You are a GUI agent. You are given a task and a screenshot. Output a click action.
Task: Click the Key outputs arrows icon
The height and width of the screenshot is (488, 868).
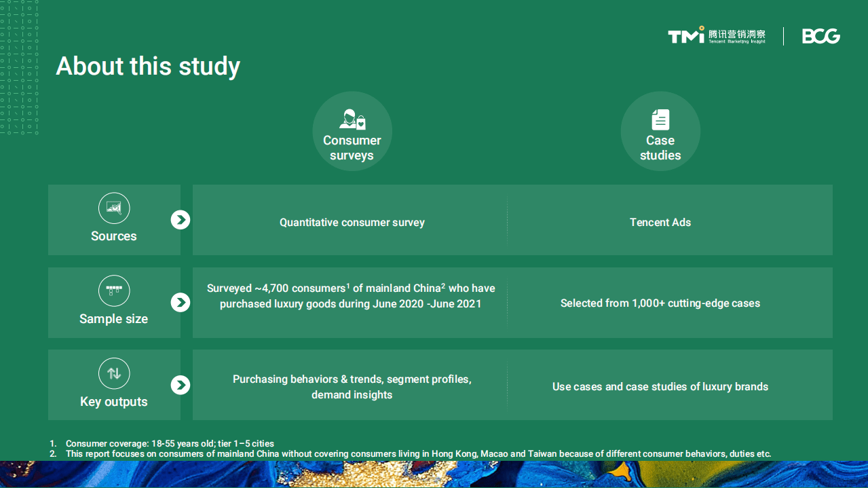(114, 373)
